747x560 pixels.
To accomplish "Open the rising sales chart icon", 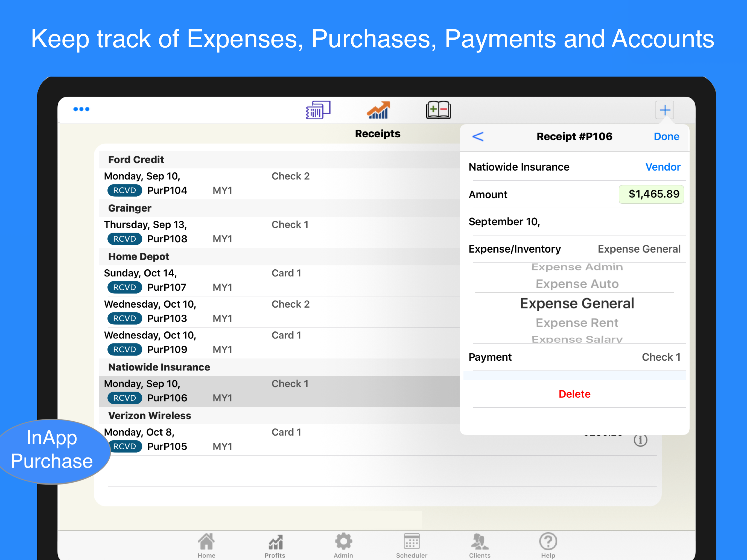I will pos(378,110).
